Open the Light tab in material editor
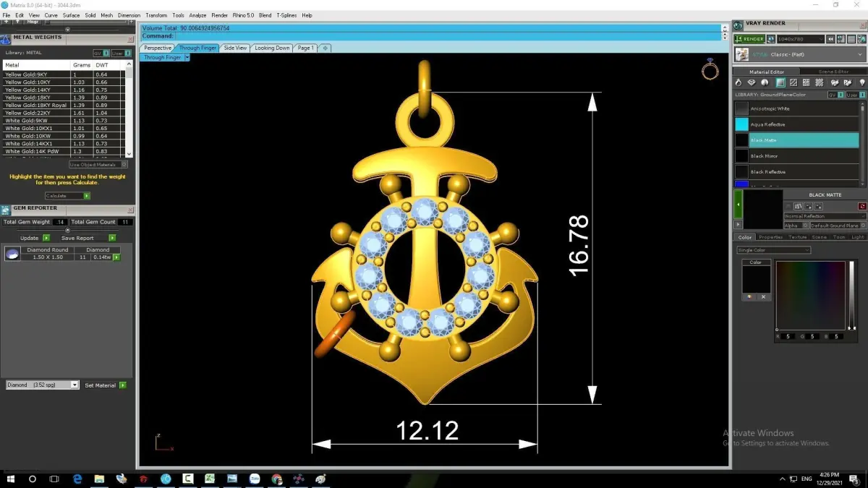The width and height of the screenshot is (868, 488). tap(857, 237)
